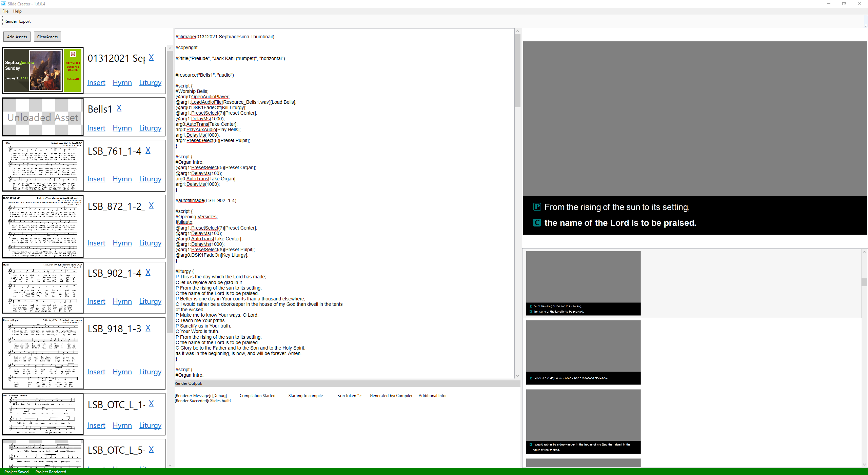Click the 'Project Saved' status bar text
Image resolution: width=868 pixels, height=475 pixels.
16,472
